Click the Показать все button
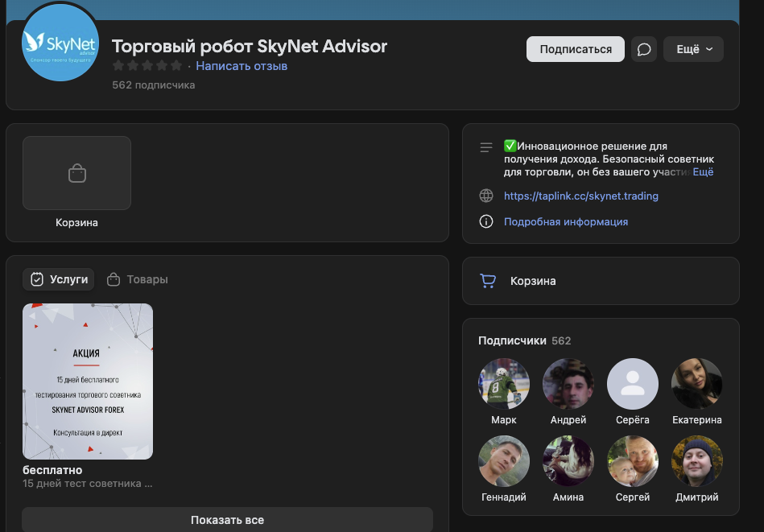The width and height of the screenshot is (764, 532). pyautogui.click(x=227, y=520)
